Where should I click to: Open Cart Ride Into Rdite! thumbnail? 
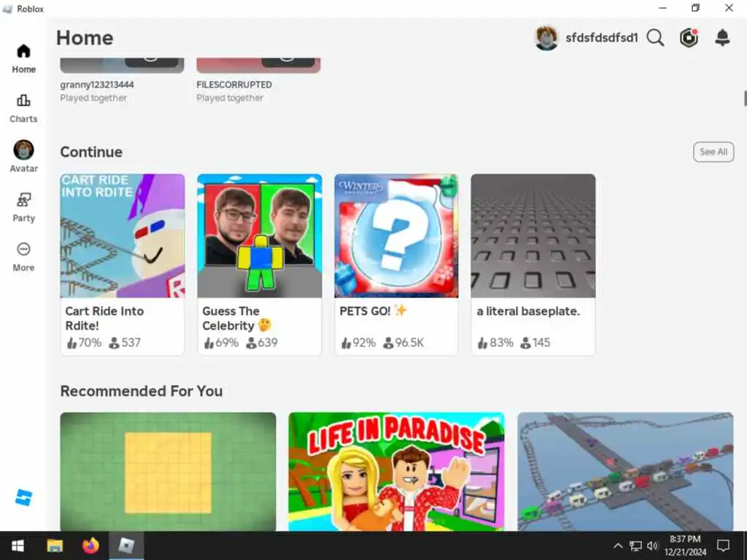pos(123,236)
